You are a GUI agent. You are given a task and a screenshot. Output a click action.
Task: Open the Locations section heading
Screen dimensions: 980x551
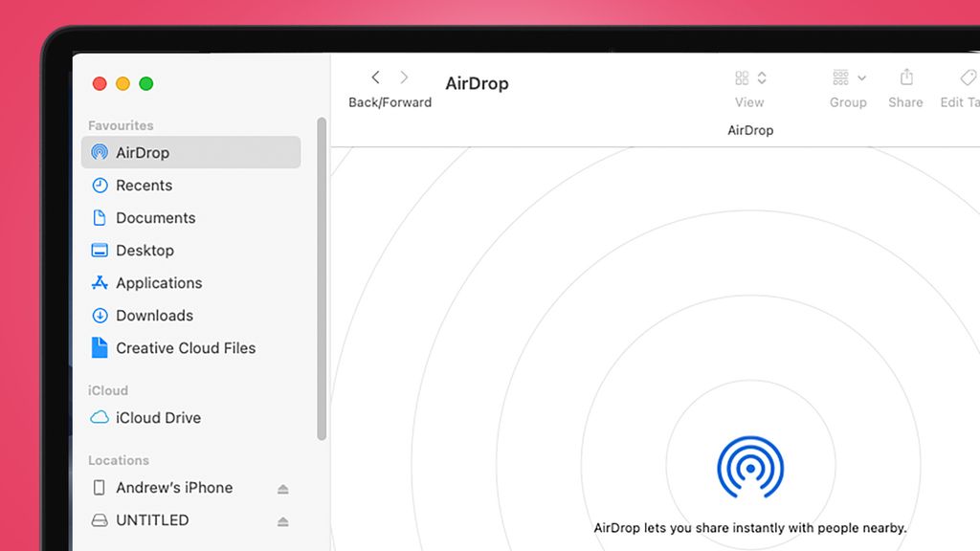coord(118,460)
